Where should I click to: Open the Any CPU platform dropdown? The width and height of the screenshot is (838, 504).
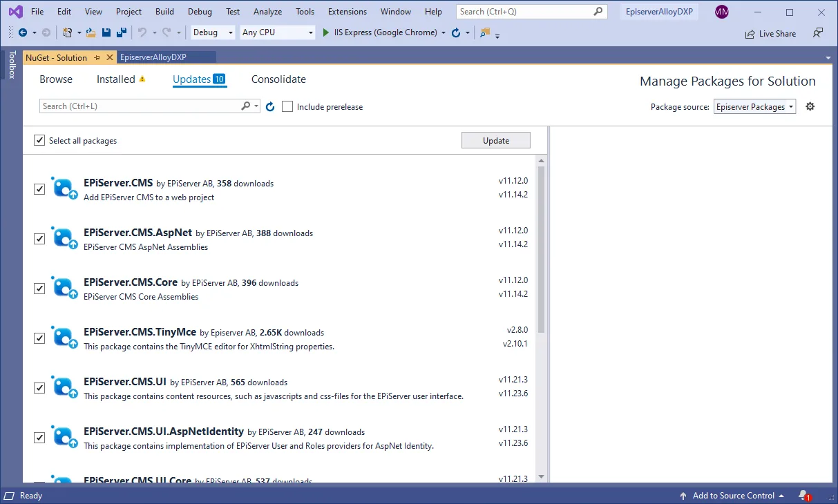278,32
